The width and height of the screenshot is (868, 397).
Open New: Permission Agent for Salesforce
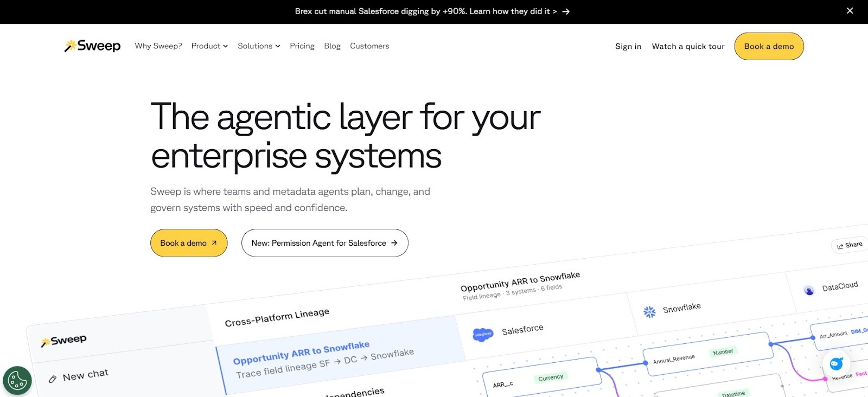[324, 243]
